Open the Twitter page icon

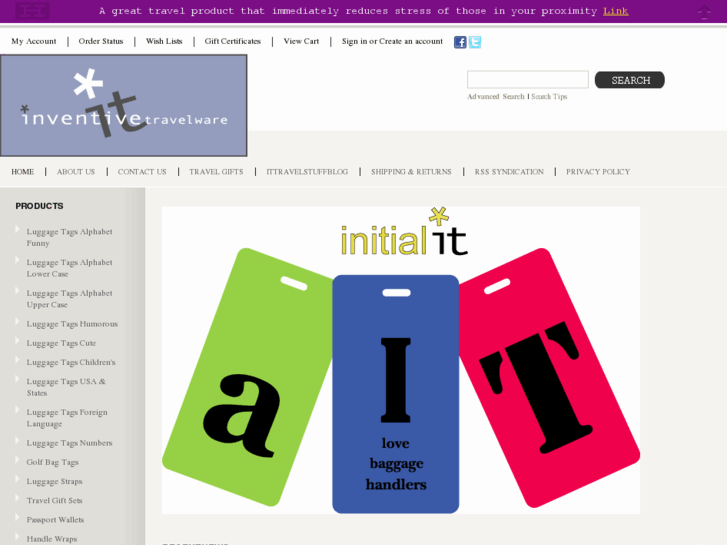475,42
